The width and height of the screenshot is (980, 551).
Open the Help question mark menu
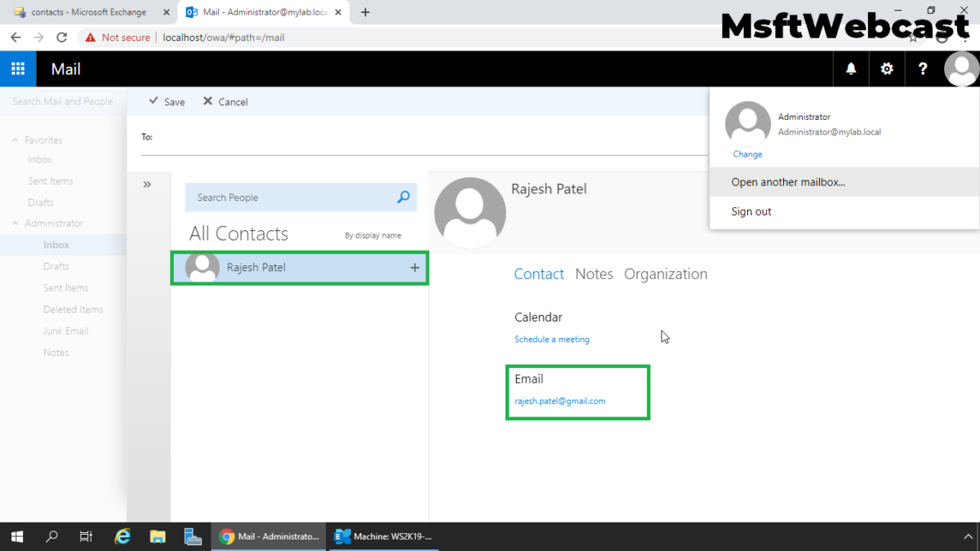(922, 69)
